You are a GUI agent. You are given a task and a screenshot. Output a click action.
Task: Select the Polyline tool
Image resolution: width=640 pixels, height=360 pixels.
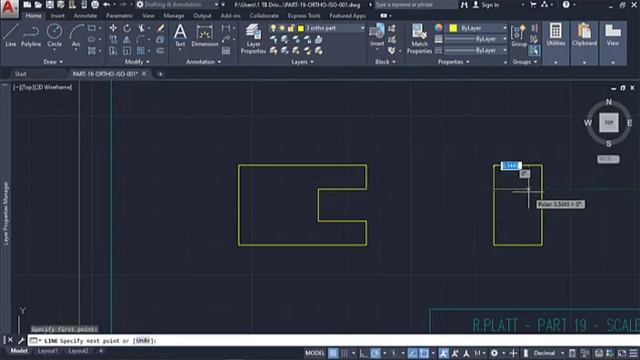(31, 35)
